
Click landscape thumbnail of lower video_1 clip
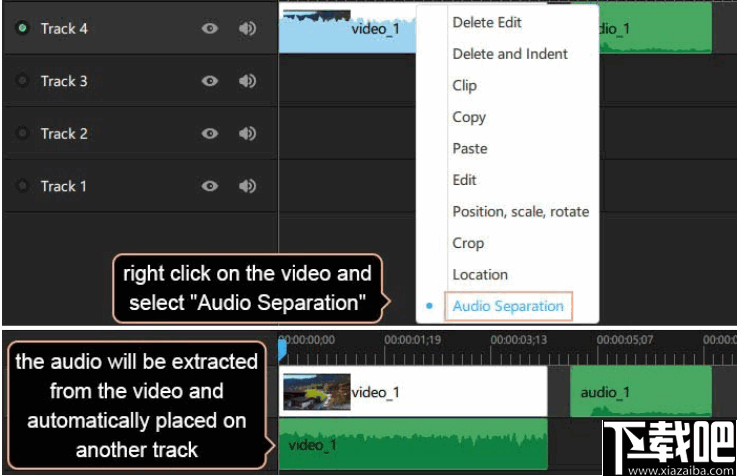pyautogui.click(x=317, y=392)
